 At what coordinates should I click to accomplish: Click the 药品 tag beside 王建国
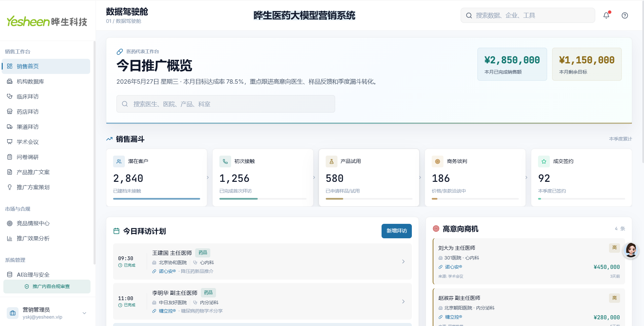coord(203,253)
